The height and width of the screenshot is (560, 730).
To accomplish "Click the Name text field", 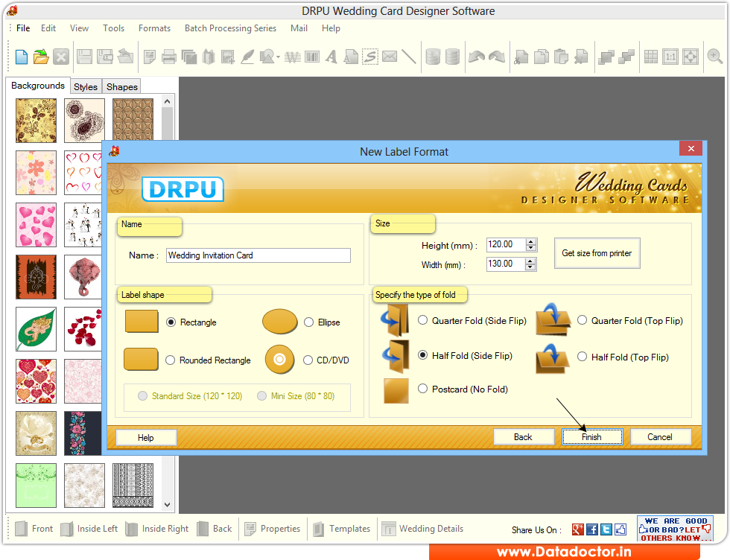I will (x=258, y=255).
